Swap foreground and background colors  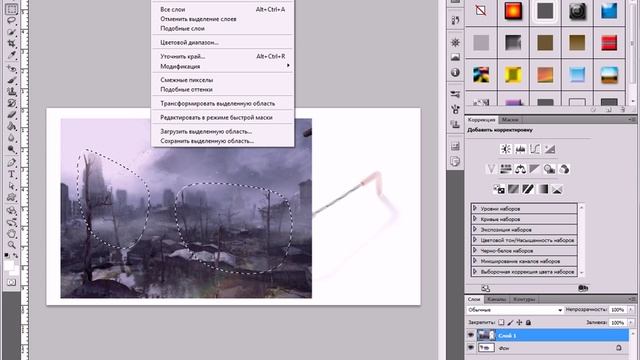tap(16, 256)
